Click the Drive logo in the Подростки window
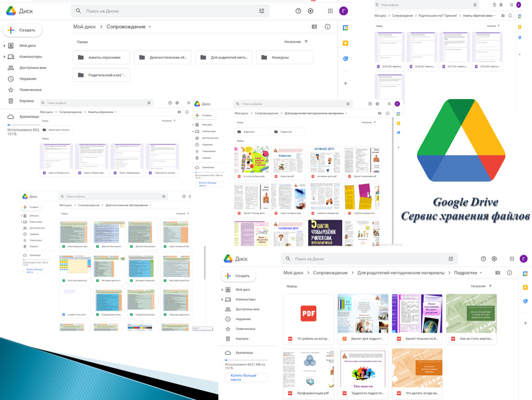 (x=228, y=259)
